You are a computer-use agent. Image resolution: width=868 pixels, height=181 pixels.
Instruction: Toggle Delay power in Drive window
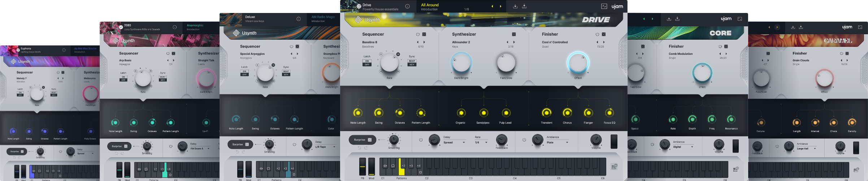tap(421, 140)
